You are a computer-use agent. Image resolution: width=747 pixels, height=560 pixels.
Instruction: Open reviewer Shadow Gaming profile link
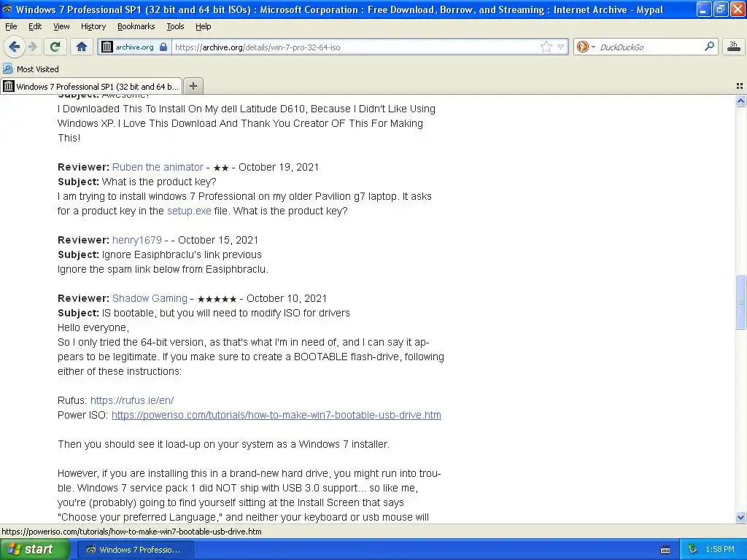coord(150,298)
